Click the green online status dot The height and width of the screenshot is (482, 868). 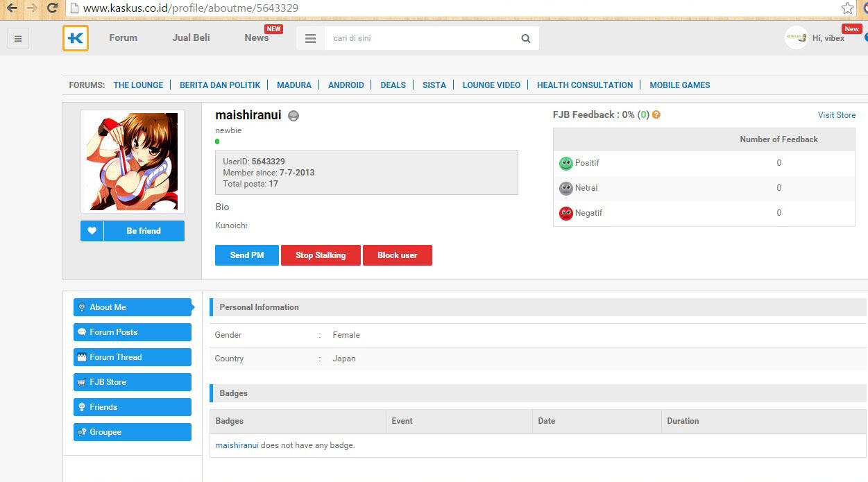[x=217, y=141]
